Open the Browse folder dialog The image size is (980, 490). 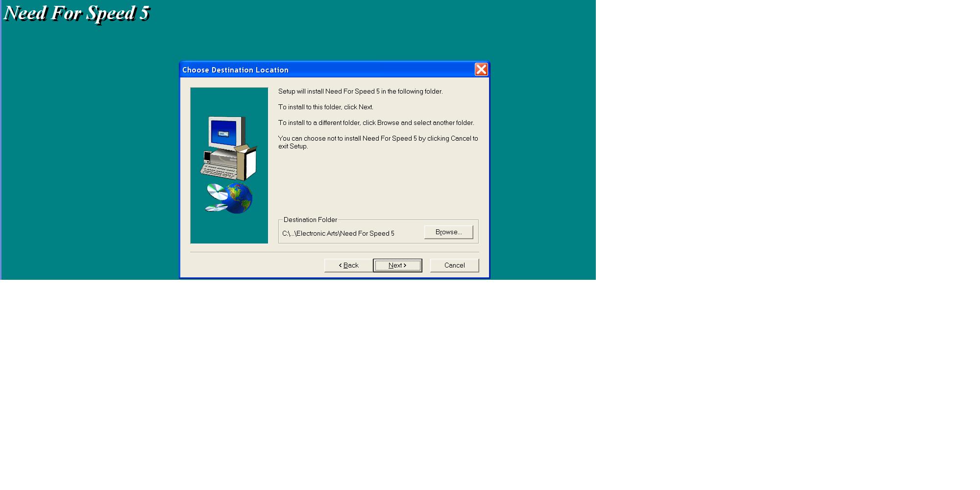click(448, 232)
